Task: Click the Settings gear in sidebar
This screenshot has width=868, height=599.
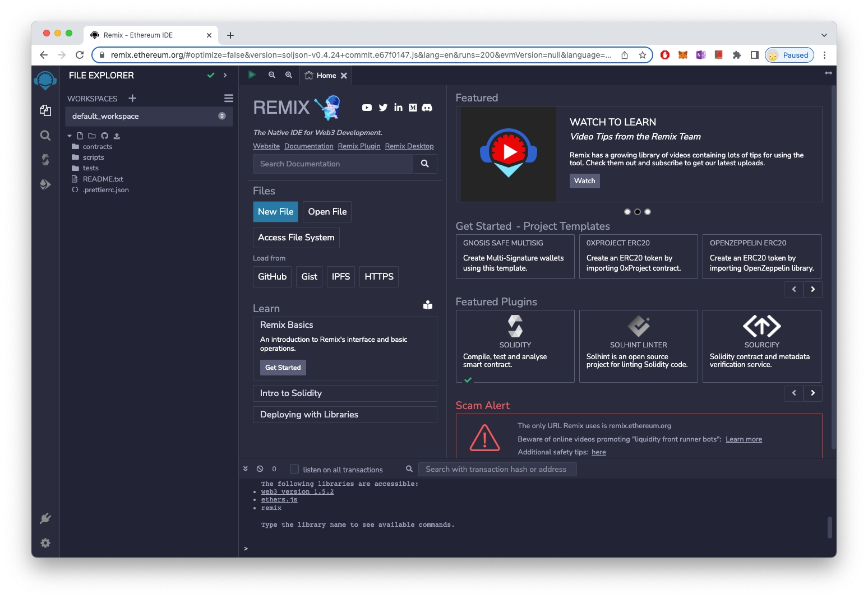Action: click(x=45, y=543)
